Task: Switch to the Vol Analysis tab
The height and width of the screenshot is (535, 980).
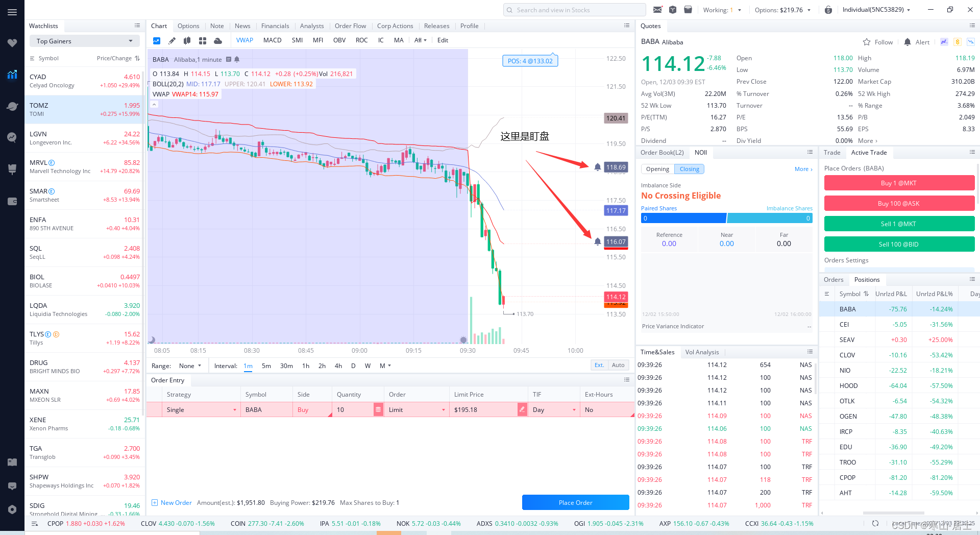Action: click(x=702, y=352)
